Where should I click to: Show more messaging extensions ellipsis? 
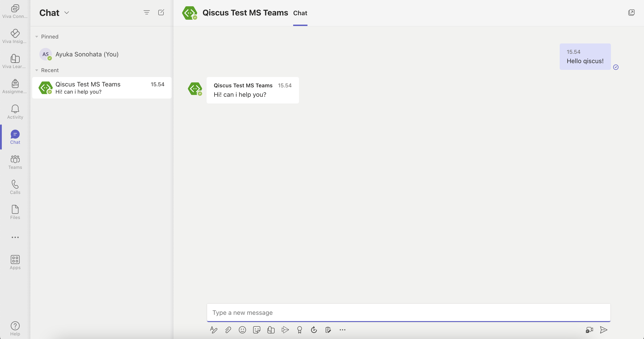coord(343,330)
